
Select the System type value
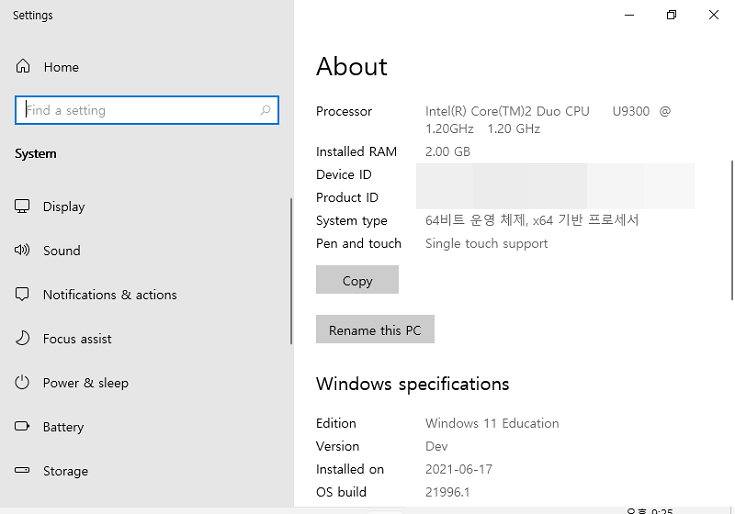click(x=532, y=220)
